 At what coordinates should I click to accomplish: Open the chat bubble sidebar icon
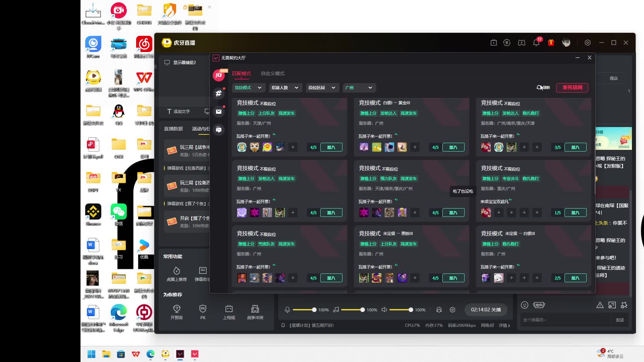219,130
